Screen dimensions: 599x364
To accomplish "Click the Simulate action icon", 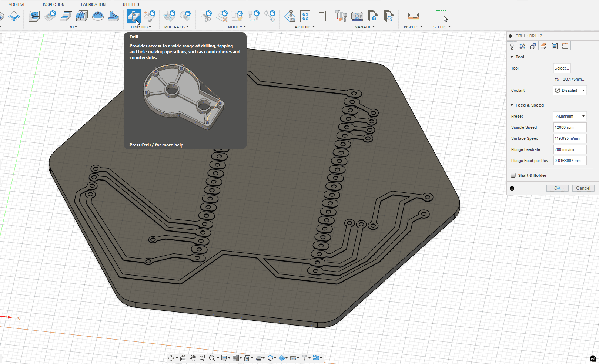I will 290,16.
